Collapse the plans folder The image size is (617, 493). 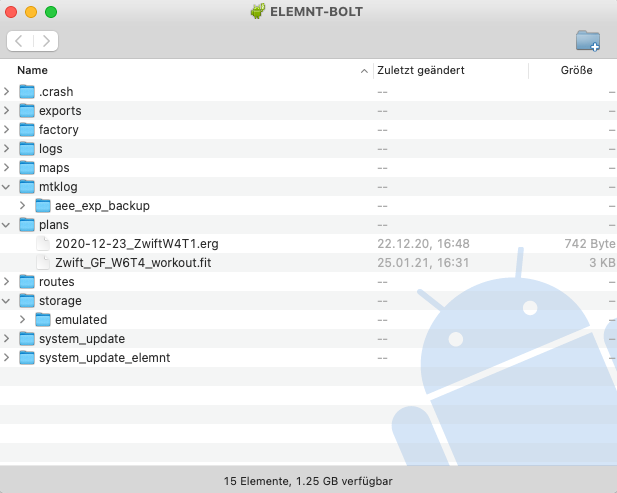7,225
